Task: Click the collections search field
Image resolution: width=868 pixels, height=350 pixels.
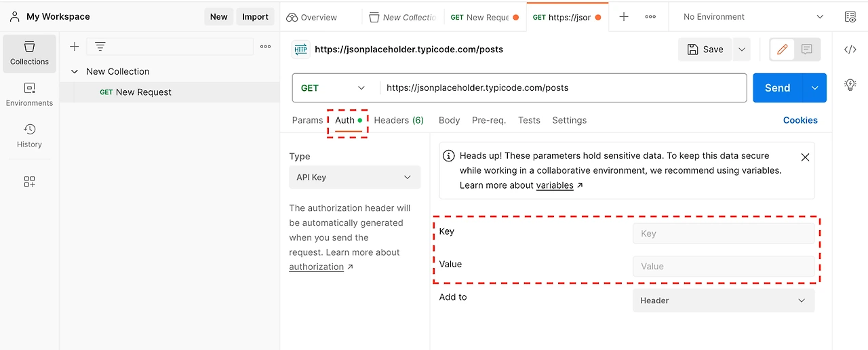Action: click(x=170, y=46)
